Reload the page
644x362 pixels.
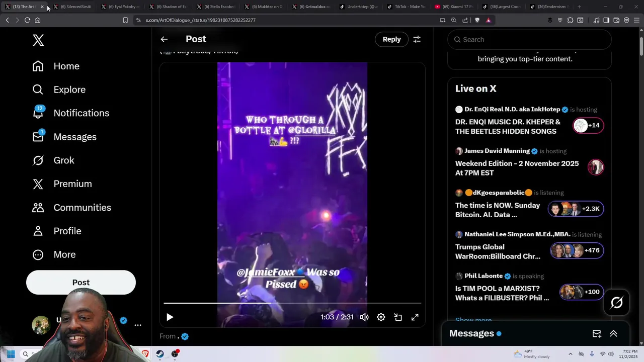(27, 20)
